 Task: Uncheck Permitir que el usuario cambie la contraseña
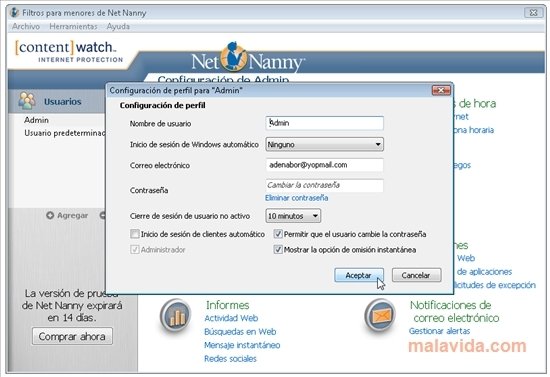click(278, 234)
